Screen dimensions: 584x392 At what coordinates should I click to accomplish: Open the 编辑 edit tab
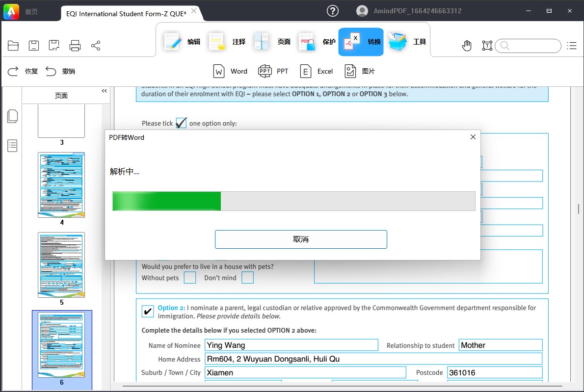[182, 42]
